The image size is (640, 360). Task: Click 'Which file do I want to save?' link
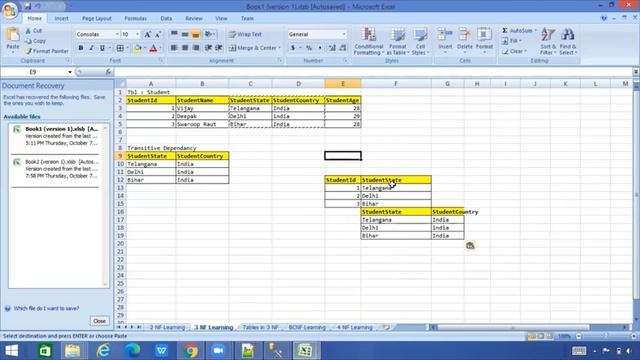(46, 308)
